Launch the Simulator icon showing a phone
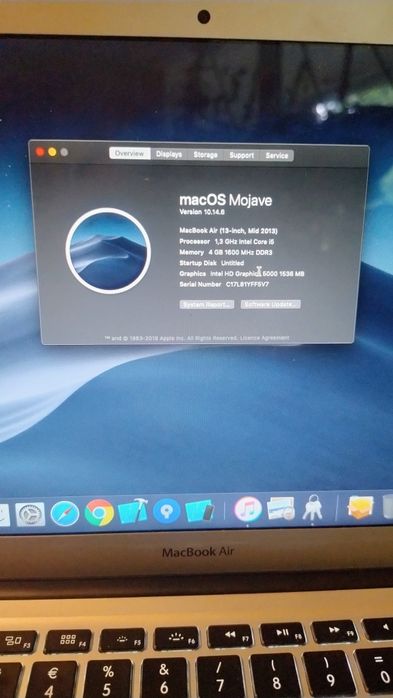Image resolution: width=393 pixels, height=698 pixels. [199, 510]
